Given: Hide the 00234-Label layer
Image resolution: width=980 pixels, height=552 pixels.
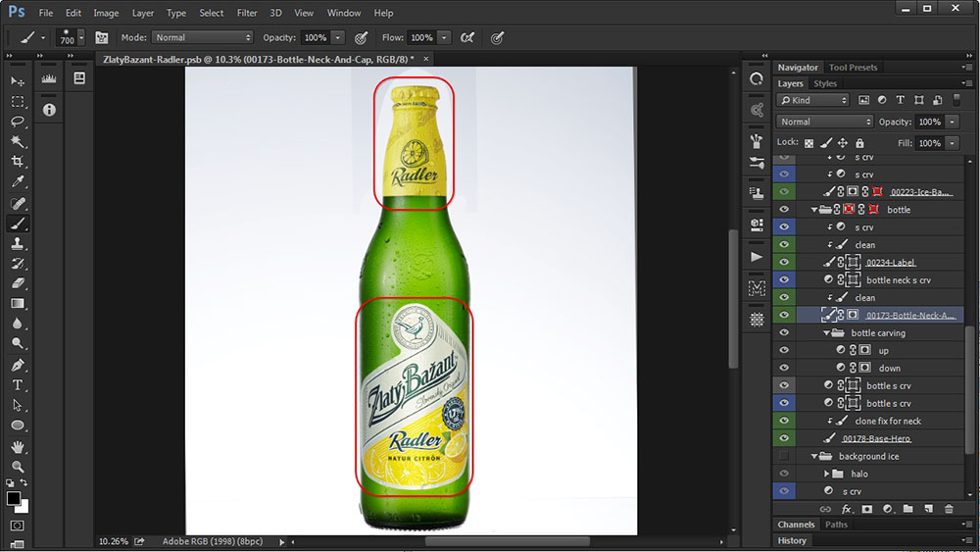Looking at the screenshot, I should point(784,262).
